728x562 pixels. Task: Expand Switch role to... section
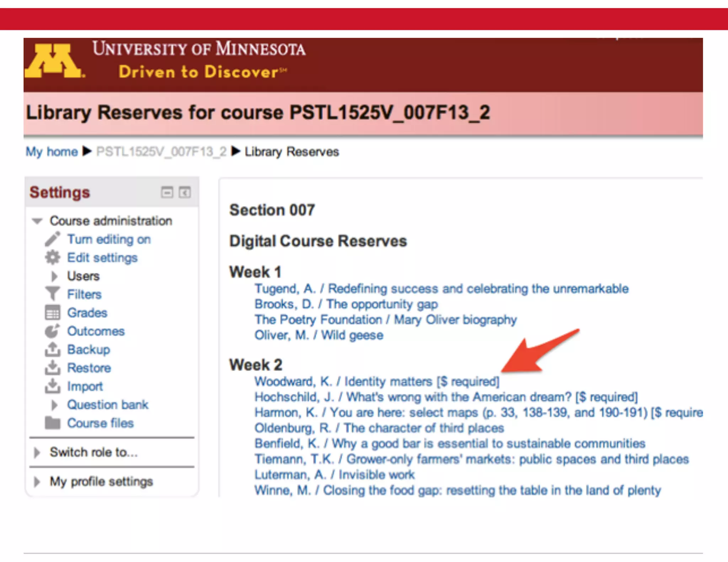click(37, 452)
